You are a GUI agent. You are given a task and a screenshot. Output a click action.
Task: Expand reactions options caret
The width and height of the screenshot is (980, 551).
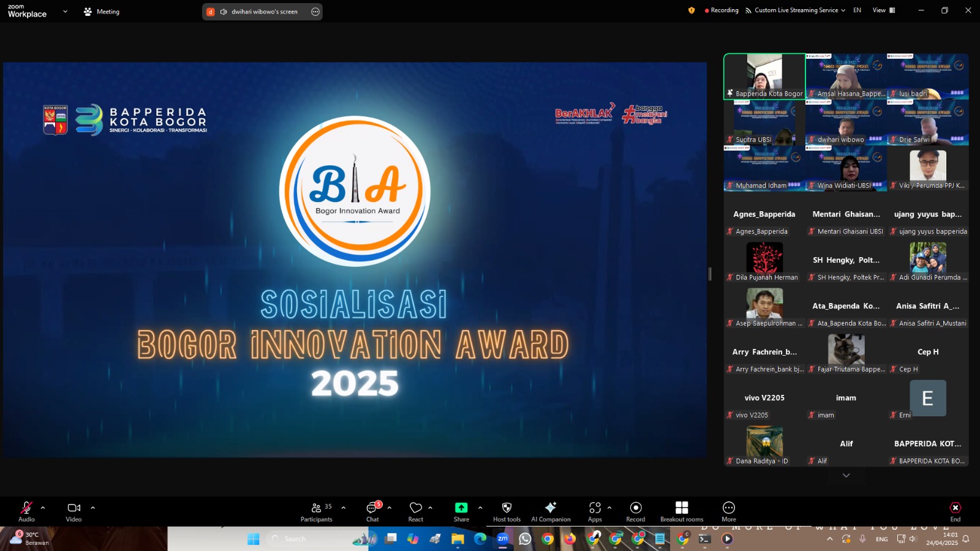(430, 508)
